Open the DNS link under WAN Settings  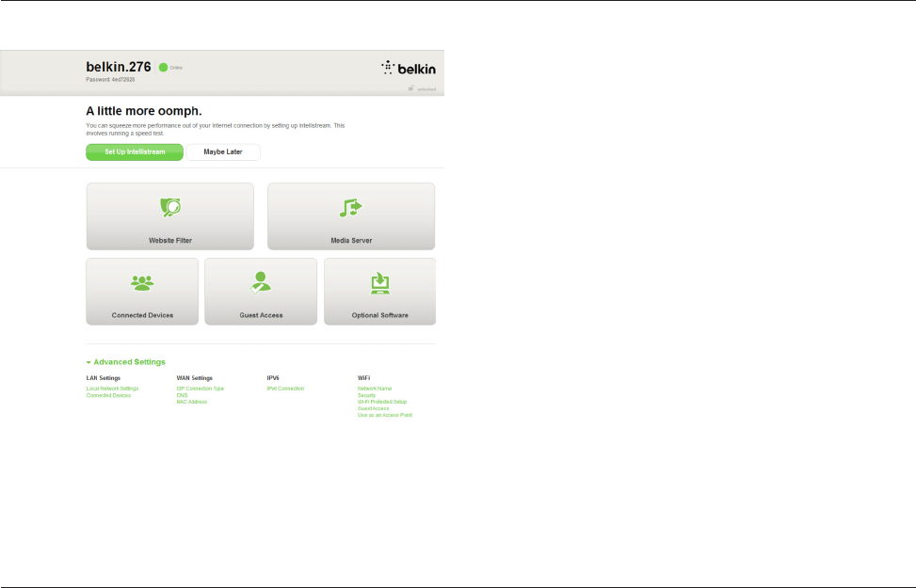coord(183,395)
